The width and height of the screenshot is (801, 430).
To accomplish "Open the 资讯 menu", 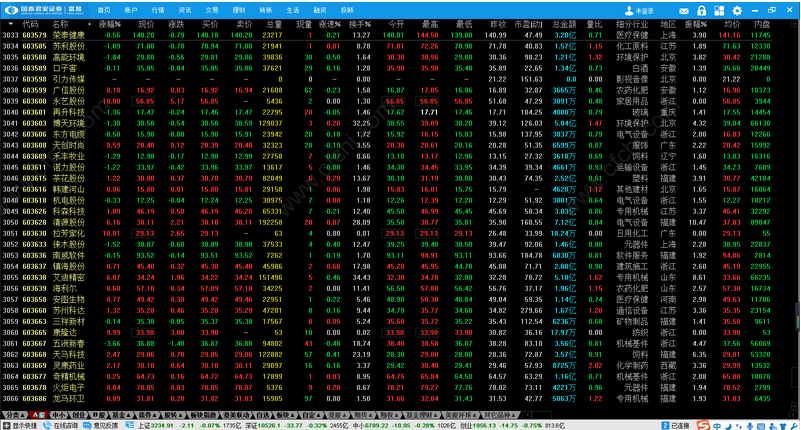I will (185, 10).
